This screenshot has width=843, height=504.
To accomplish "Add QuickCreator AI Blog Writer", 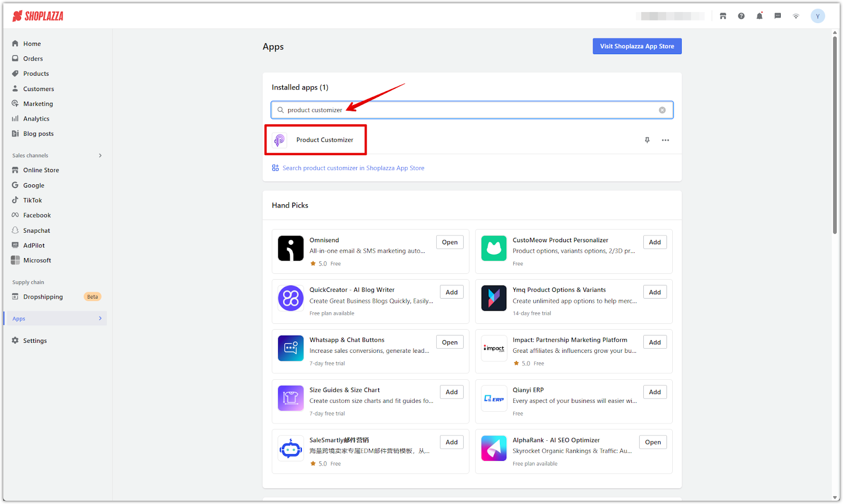I will (452, 292).
